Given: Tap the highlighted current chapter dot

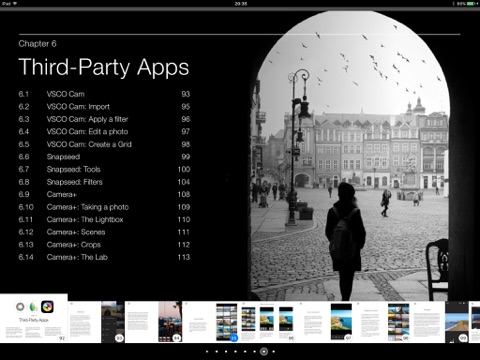Looking at the screenshot, I should (264, 351).
